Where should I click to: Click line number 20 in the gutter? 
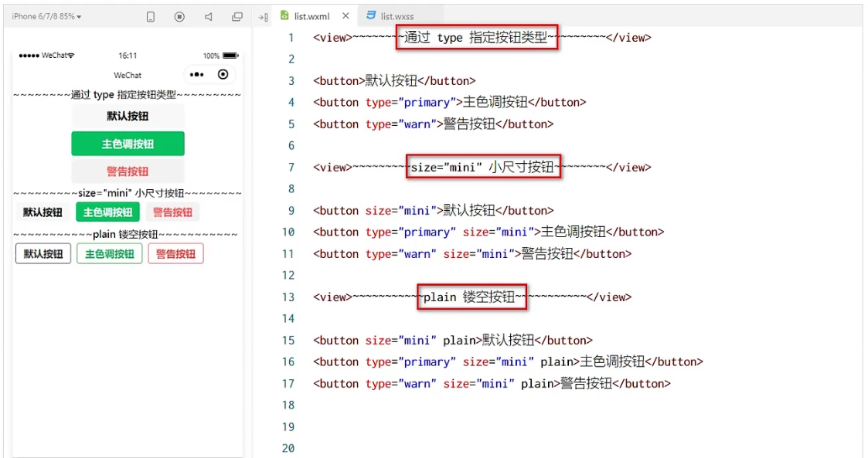point(288,448)
